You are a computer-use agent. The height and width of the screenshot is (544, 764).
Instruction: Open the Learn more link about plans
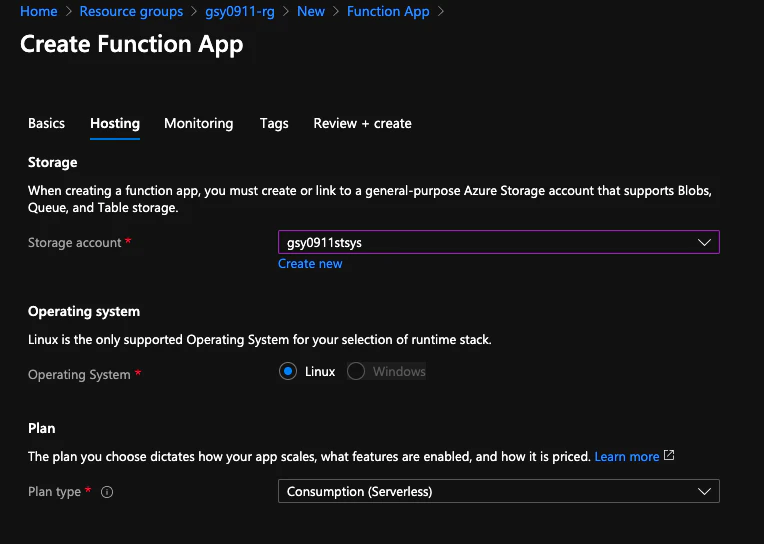tap(627, 457)
